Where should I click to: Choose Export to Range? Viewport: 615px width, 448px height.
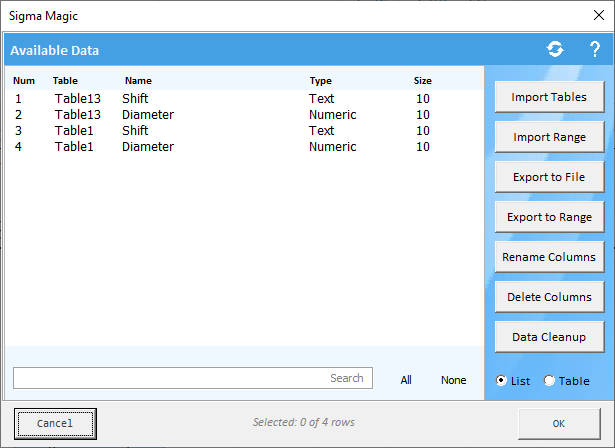coord(549,217)
